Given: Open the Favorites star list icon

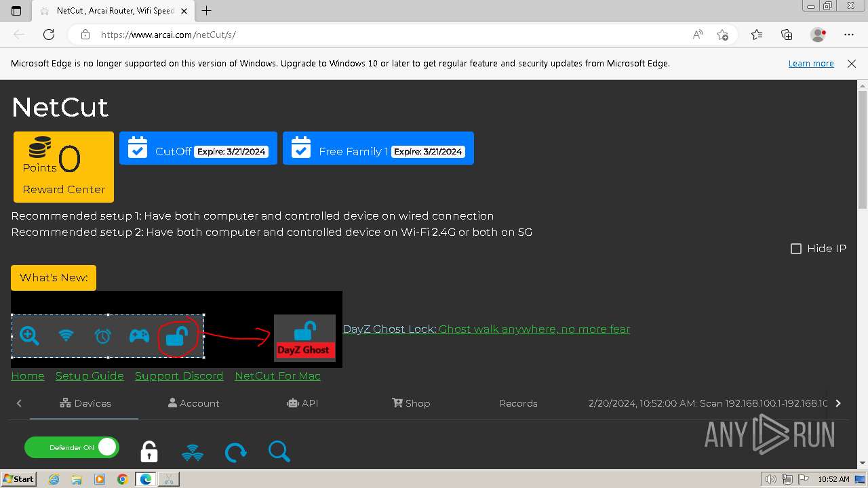Looking at the screenshot, I should [x=757, y=35].
